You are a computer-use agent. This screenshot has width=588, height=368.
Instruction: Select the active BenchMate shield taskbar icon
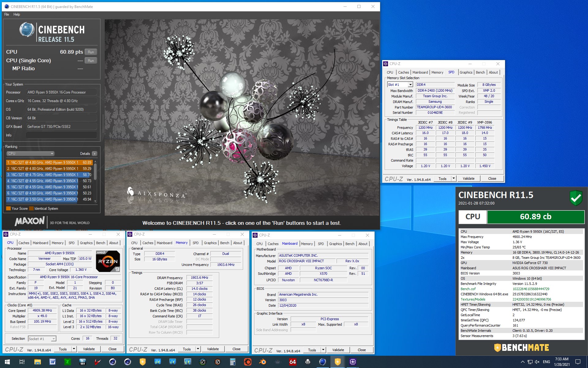coord(337,362)
